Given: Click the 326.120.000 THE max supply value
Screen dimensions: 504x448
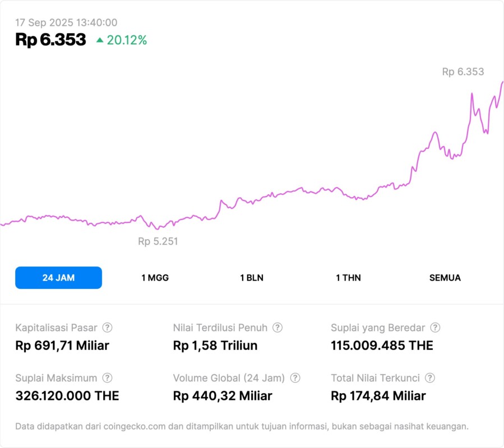Looking at the screenshot, I should 67,396.
